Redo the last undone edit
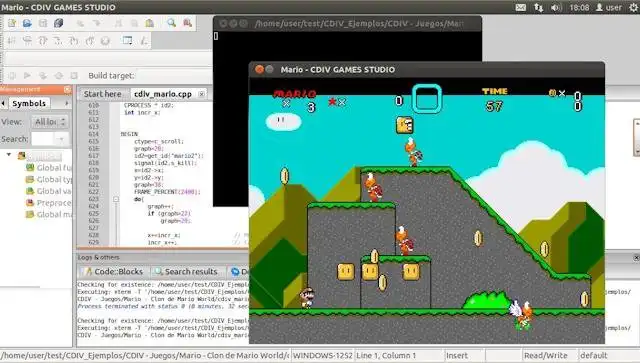Viewport: 640px width, 363px height. [96, 23]
